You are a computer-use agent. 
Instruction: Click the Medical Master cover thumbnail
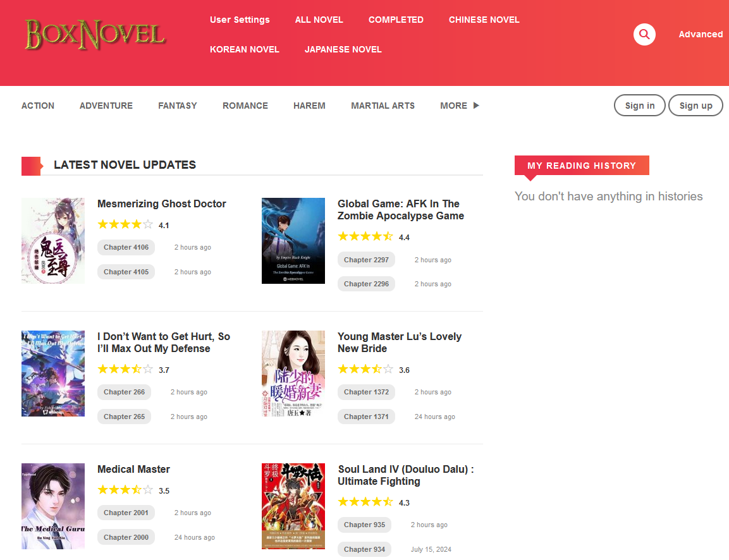(53, 506)
